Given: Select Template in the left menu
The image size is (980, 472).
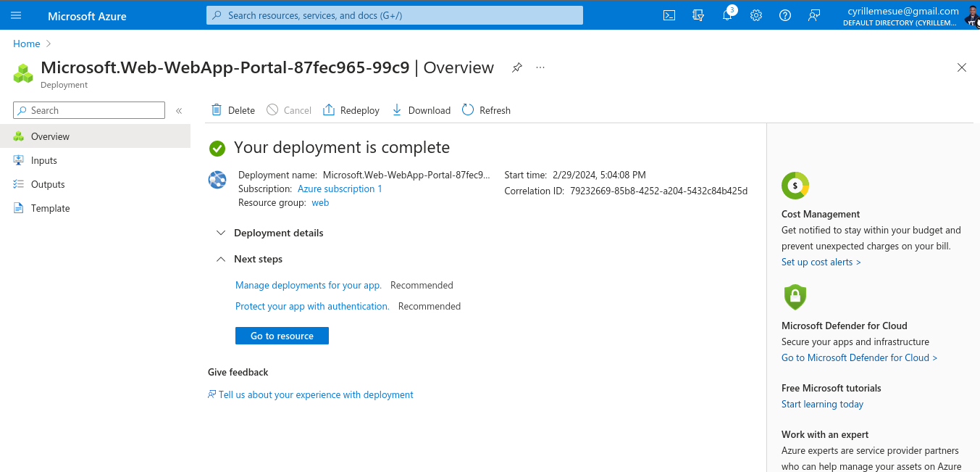Looking at the screenshot, I should (x=50, y=208).
